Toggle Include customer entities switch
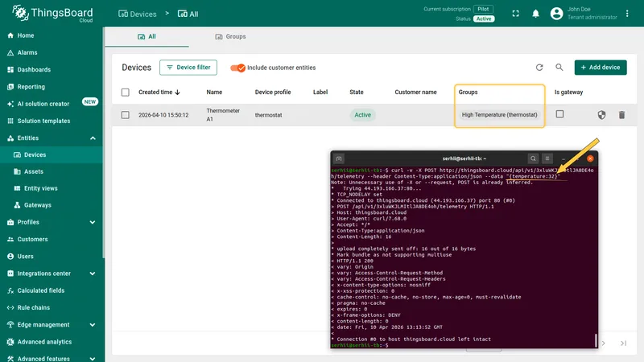644x362 pixels. click(237, 68)
